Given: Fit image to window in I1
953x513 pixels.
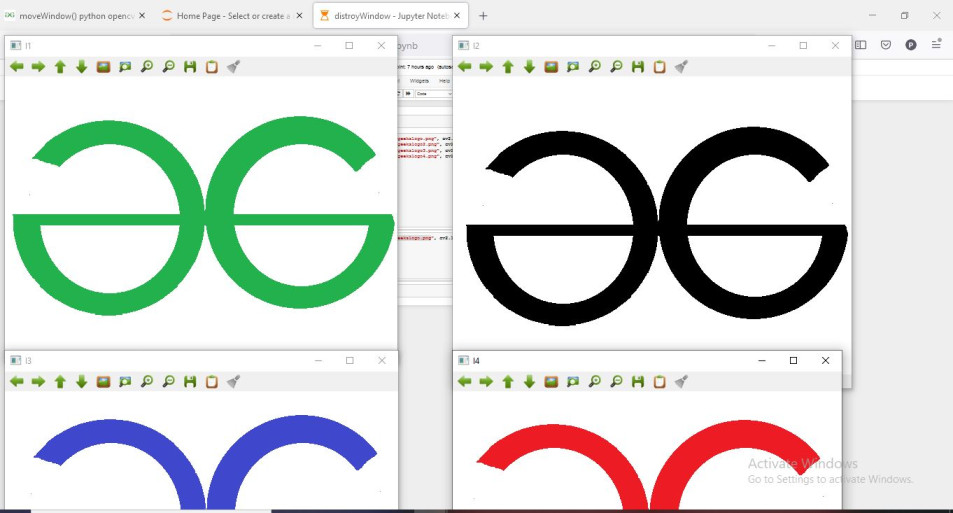Looking at the screenshot, I should point(125,67).
